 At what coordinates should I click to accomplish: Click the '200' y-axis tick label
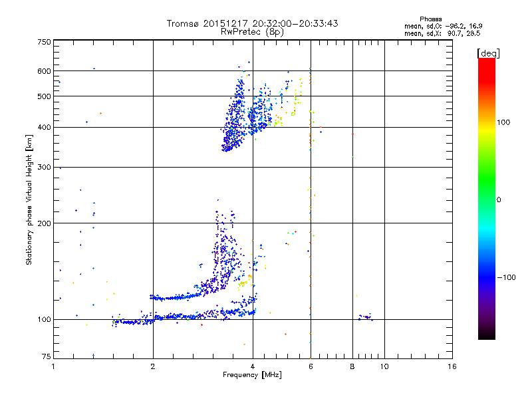(x=44, y=223)
